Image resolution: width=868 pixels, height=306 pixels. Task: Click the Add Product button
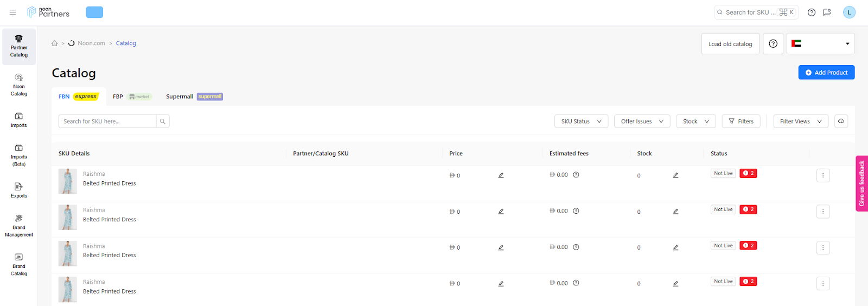(x=826, y=73)
